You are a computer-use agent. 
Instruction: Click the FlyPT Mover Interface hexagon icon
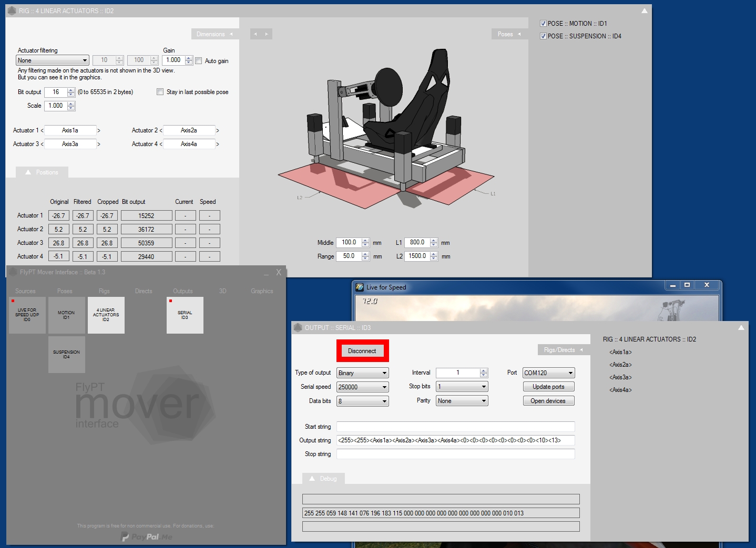(13, 272)
